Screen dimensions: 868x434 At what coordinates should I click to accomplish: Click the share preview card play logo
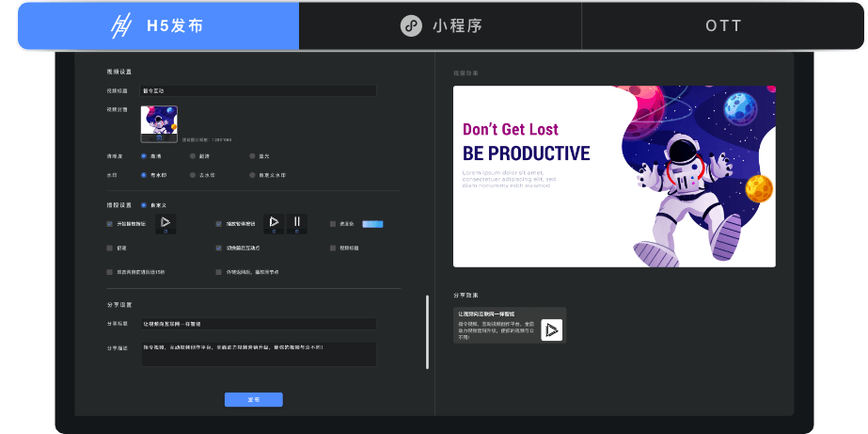[551, 330]
